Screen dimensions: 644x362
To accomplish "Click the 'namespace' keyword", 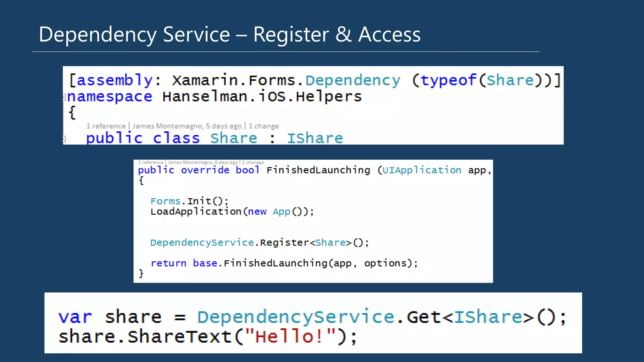I will (110, 97).
